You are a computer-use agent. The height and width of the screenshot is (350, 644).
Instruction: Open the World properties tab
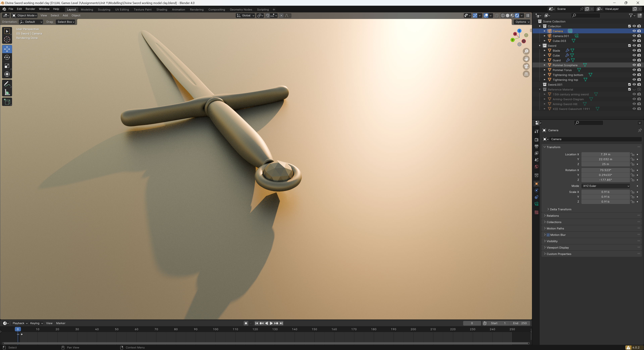click(x=536, y=167)
